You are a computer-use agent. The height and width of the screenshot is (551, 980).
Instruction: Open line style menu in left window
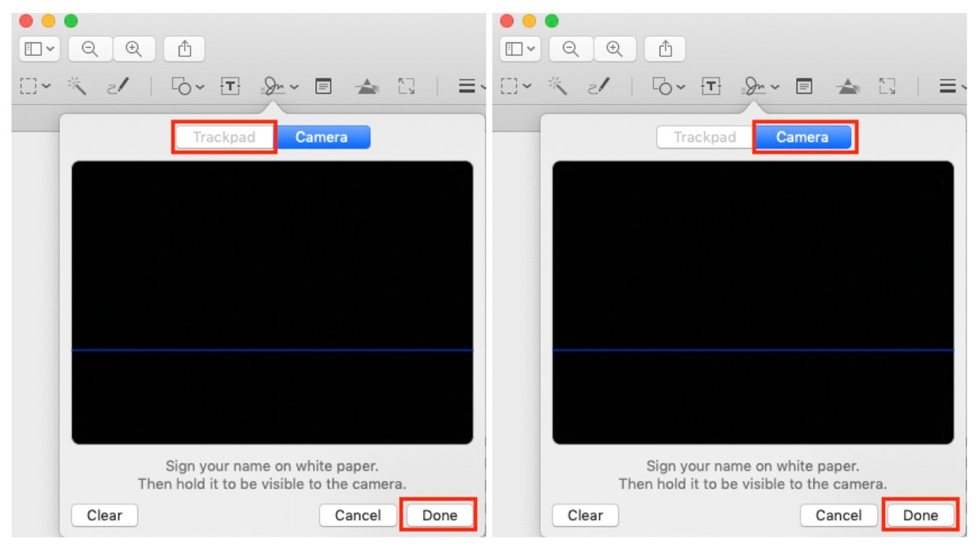point(471,86)
